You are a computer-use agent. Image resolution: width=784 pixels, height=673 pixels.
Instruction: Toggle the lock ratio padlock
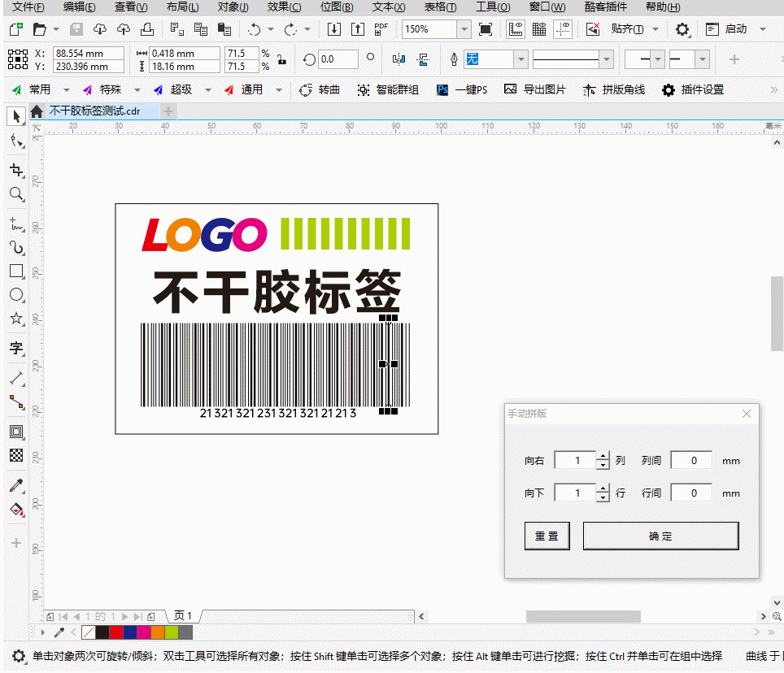[282, 59]
